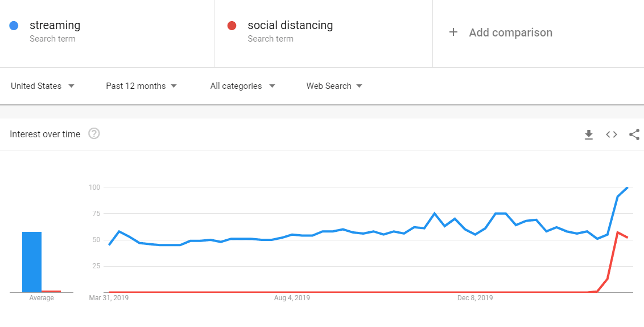The image size is (644, 327).
Task: Click the embed code icon
Action: pyautogui.click(x=612, y=134)
